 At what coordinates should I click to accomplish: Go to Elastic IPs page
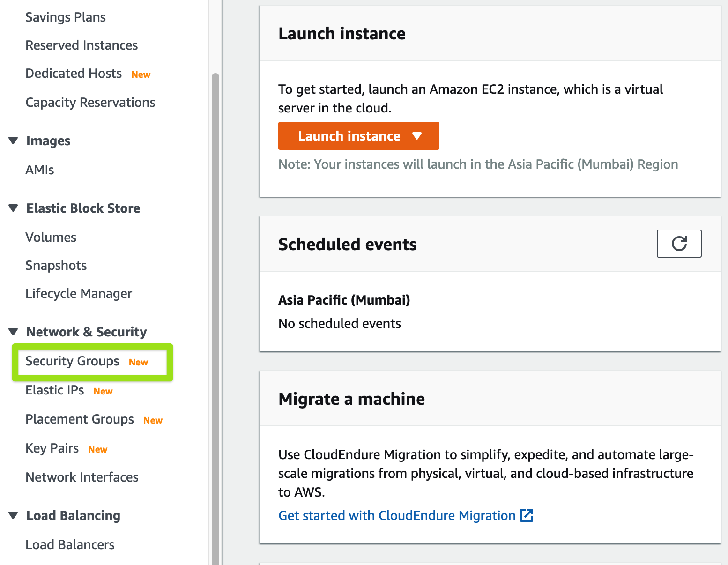pos(55,390)
